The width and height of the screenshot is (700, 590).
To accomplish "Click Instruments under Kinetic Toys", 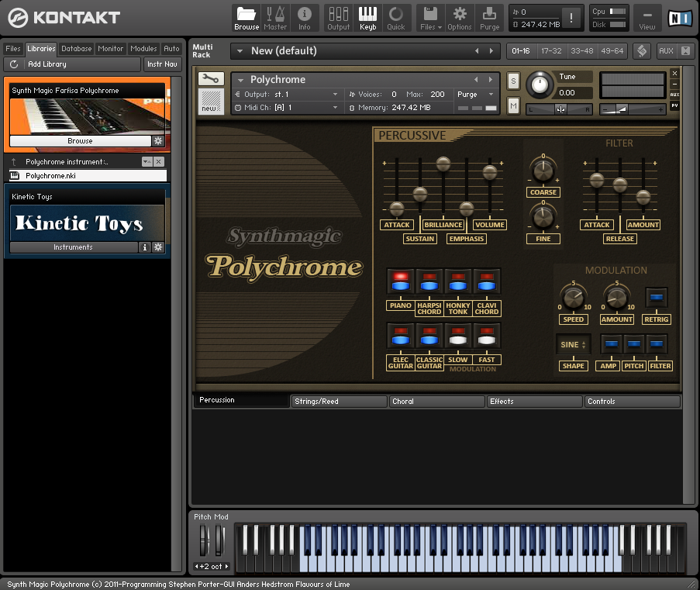I will 73,247.
